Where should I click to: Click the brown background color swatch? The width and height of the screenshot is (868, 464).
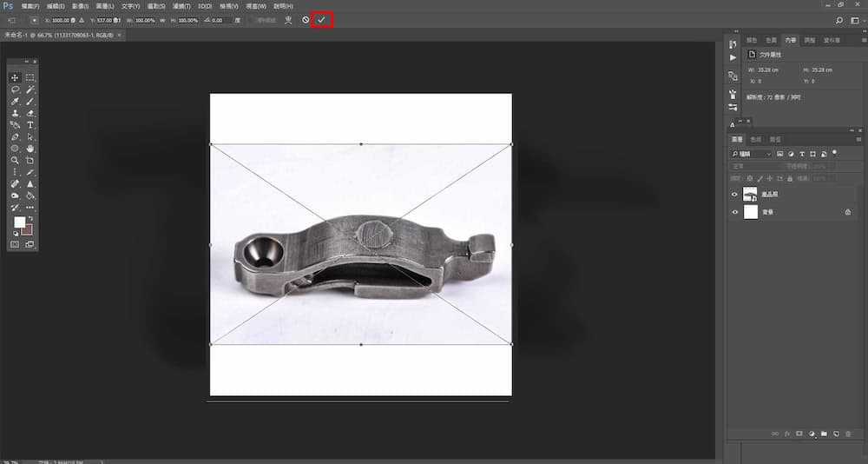pyautogui.click(x=28, y=230)
